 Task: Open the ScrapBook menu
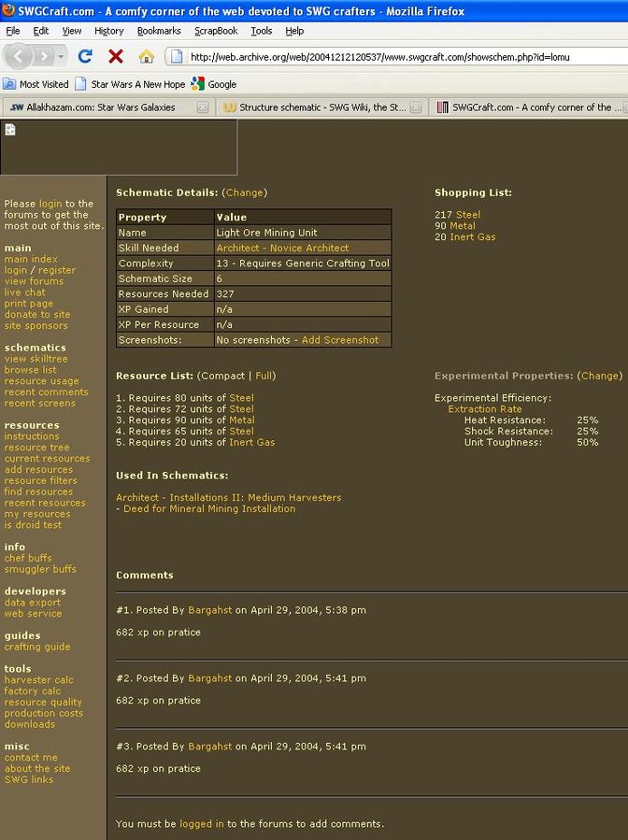click(x=216, y=31)
